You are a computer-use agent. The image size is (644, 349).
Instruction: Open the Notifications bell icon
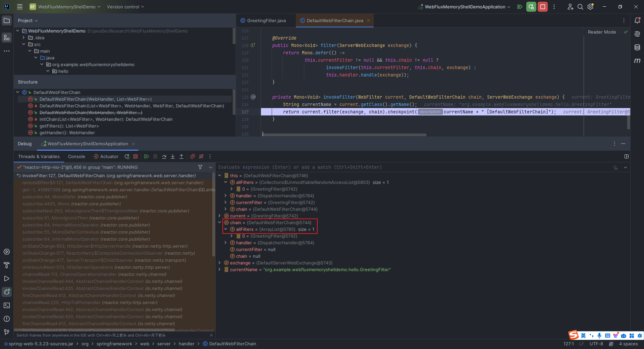pyautogui.click(x=637, y=20)
